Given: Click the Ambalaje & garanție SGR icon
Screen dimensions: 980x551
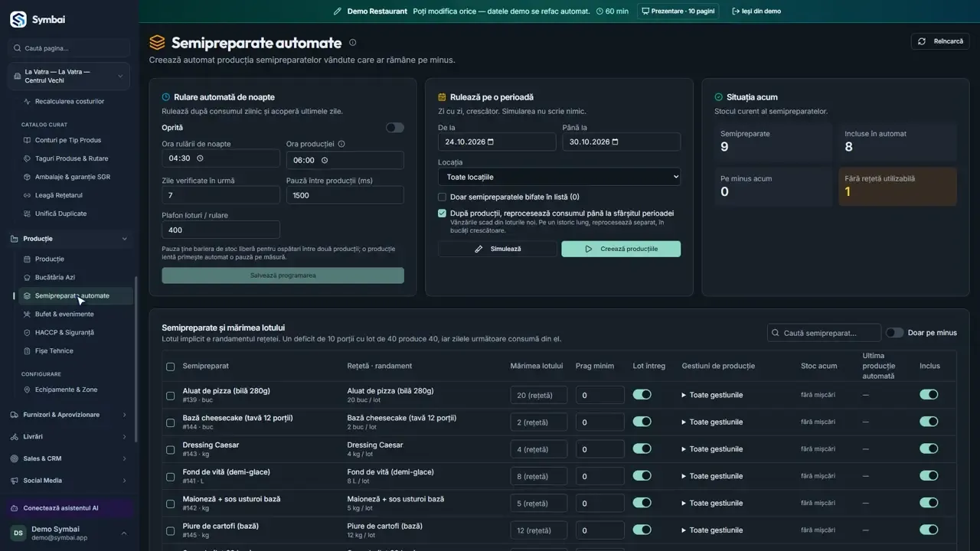Looking at the screenshot, I should (28, 177).
